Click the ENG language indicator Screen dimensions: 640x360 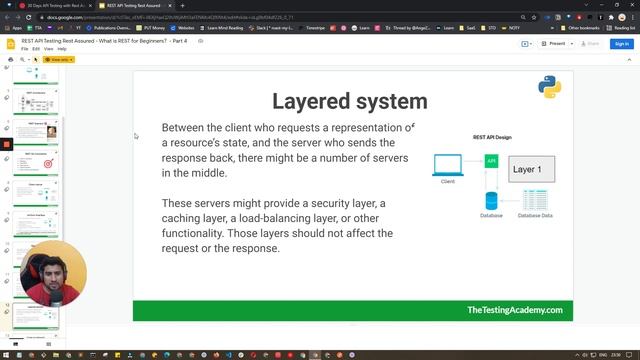tap(603, 355)
